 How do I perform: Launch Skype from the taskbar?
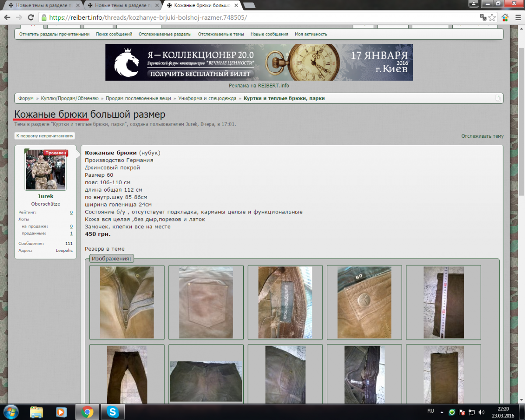pos(113,412)
